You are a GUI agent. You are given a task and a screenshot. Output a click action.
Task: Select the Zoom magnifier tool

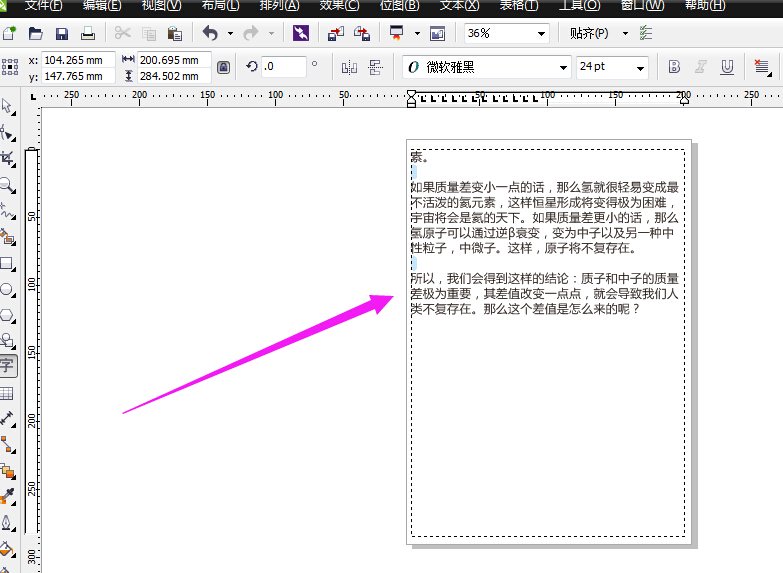click(6, 185)
